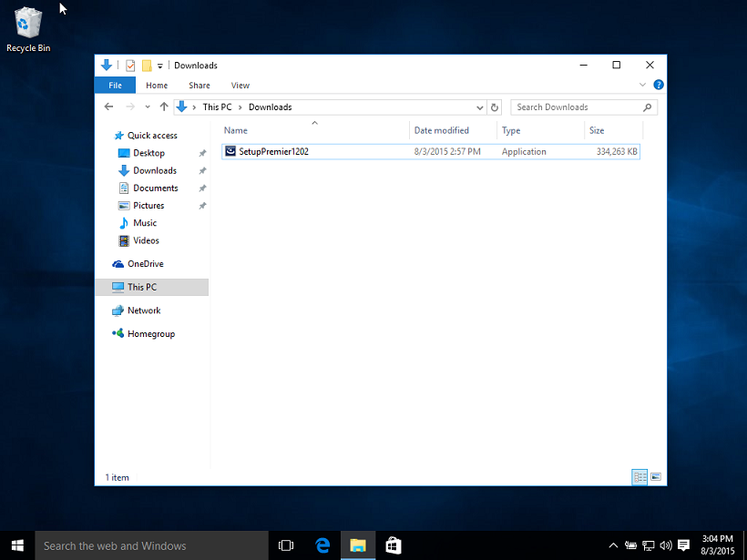Screen dimensions: 747x560
Task: Sort by the Size column header
Action: coord(613,130)
